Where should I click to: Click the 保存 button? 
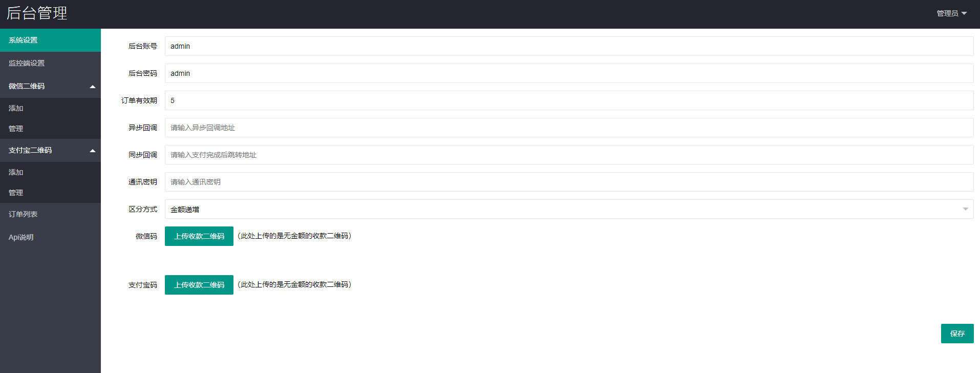(x=957, y=334)
